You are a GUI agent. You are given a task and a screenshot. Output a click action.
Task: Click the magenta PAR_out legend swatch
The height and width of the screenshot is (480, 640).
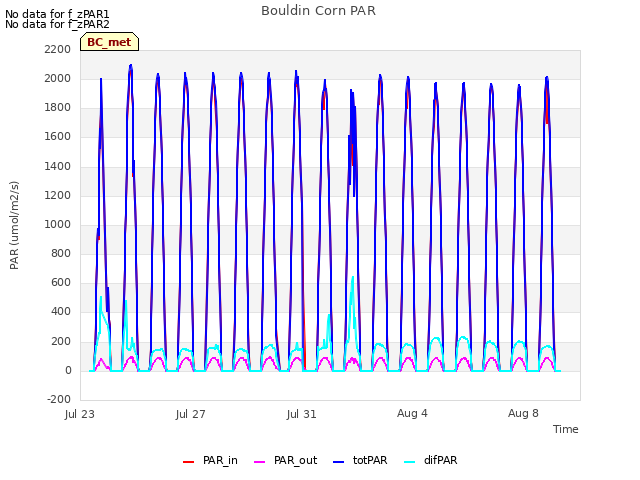coord(259,462)
